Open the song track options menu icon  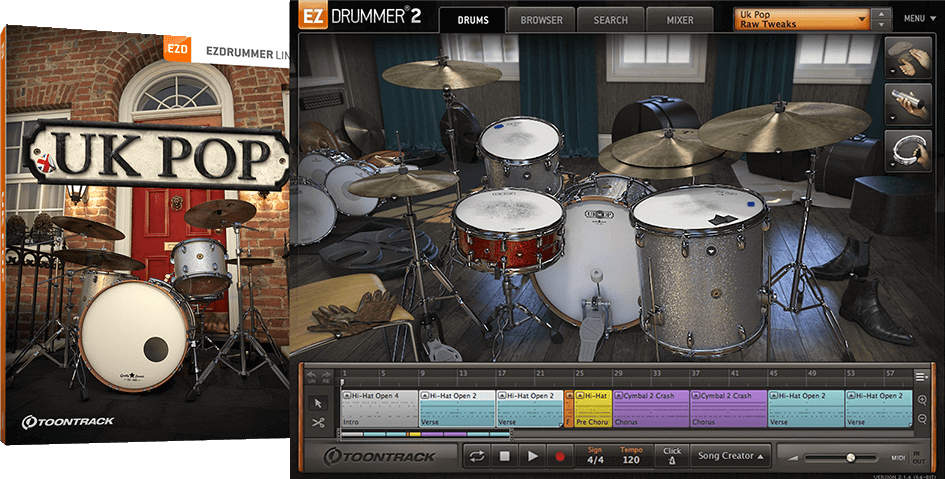click(921, 377)
